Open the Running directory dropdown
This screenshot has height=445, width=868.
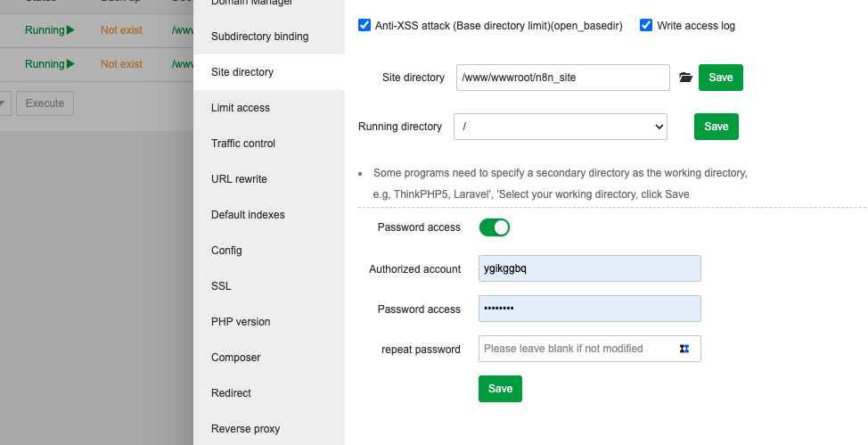coord(561,127)
